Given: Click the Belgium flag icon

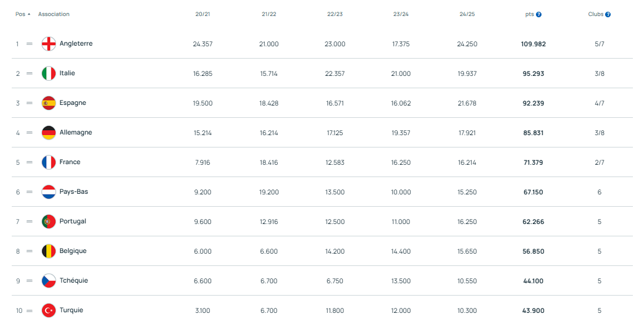Looking at the screenshot, I should (x=49, y=251).
